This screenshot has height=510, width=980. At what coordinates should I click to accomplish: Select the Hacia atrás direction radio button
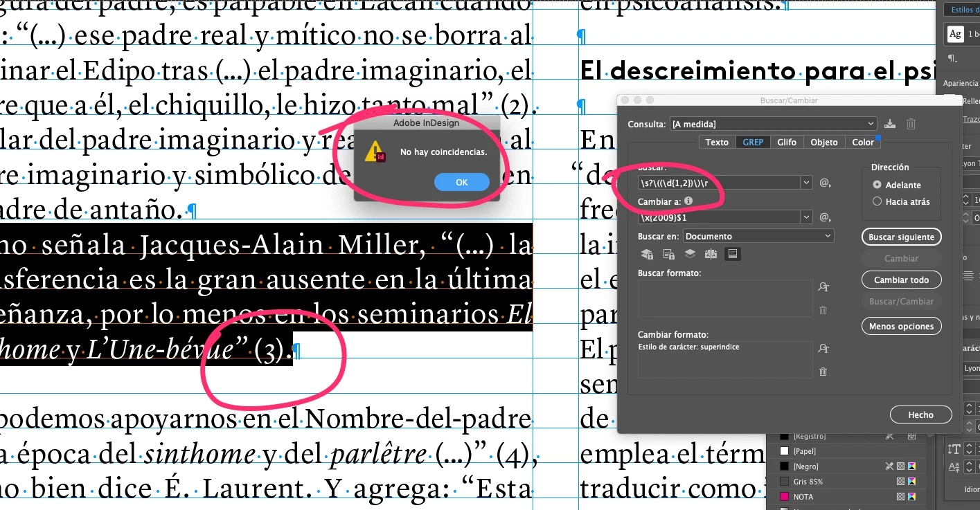click(877, 201)
